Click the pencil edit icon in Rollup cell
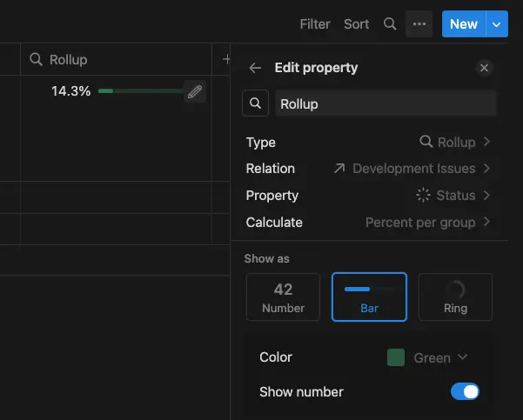This screenshot has height=420, width=523. 195,91
